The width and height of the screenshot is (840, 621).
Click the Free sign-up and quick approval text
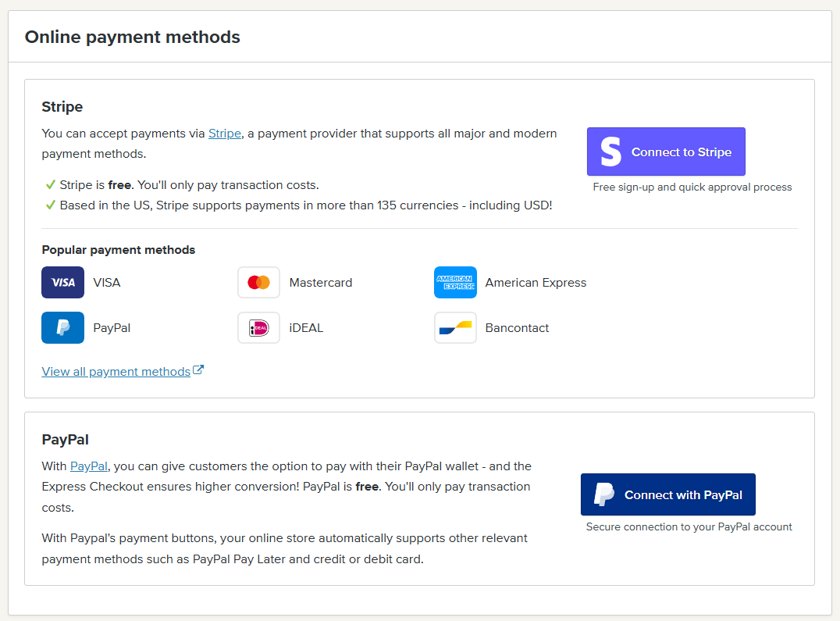[692, 187]
